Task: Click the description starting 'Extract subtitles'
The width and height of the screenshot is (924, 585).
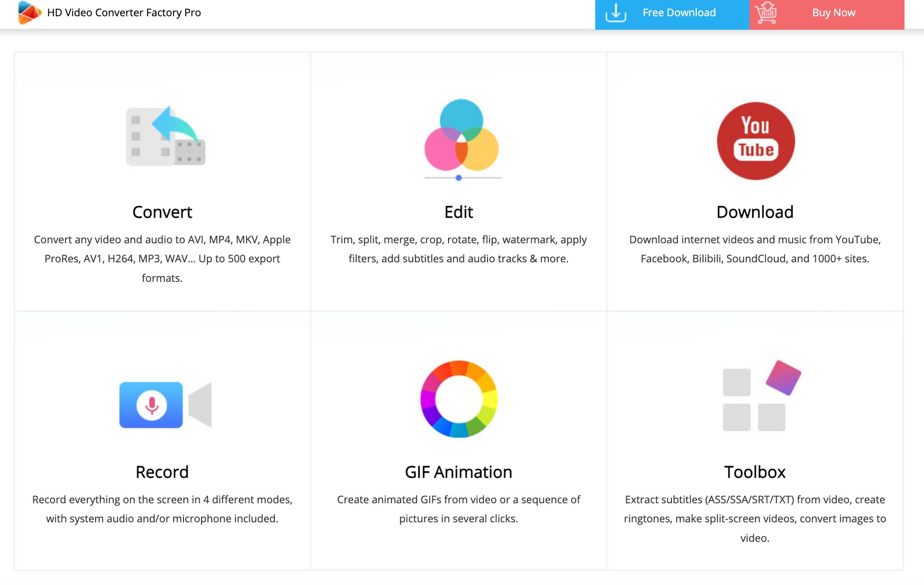Action: (755, 519)
